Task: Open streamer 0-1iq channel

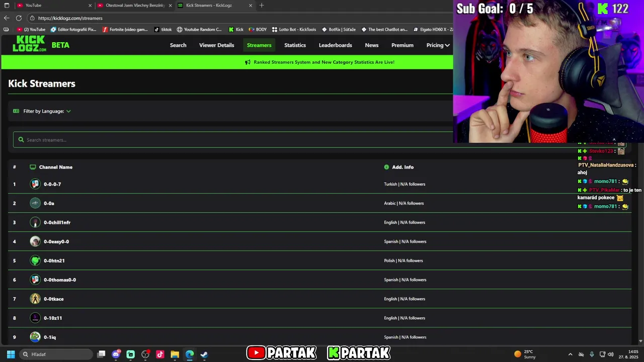Action: 50,337
